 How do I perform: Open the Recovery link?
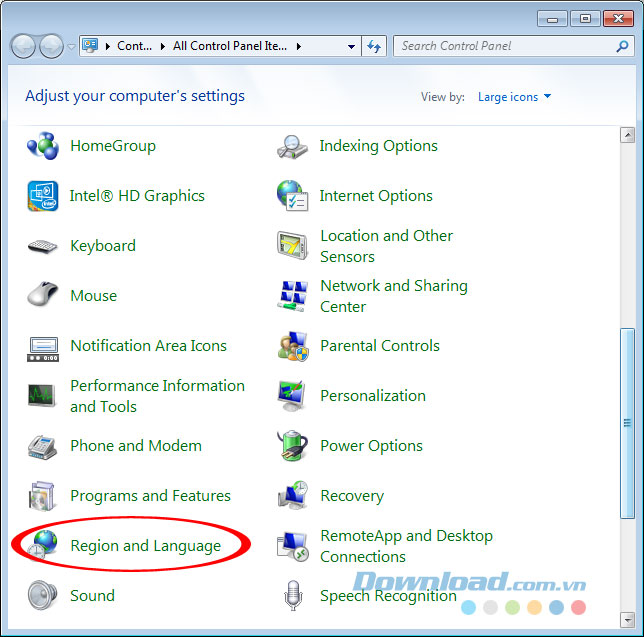click(x=352, y=496)
